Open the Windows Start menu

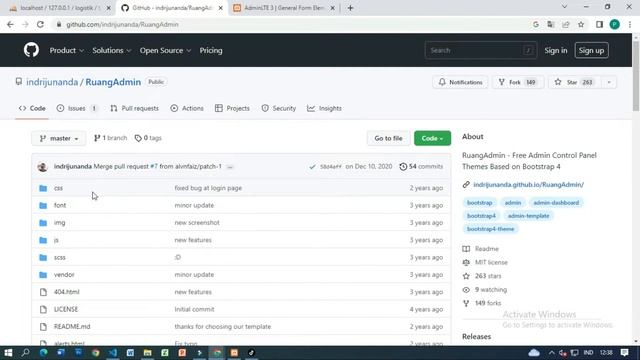click(x=8, y=353)
